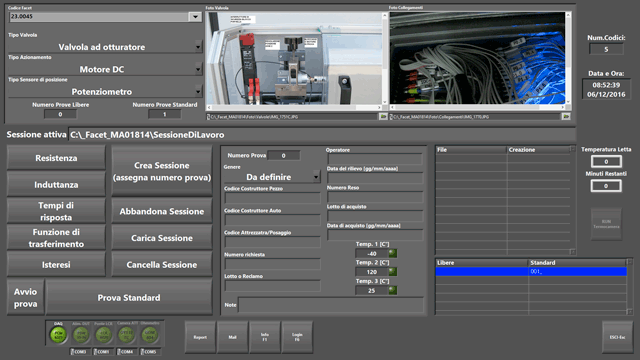Viewport: 640px width, 360px height.
Task: Click the Info F1 button
Action: click(265, 337)
